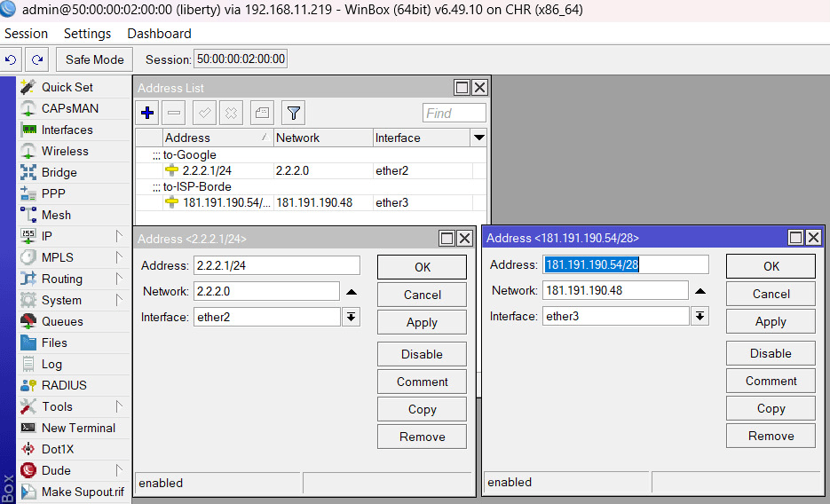Open the CAPsMAN sidebar entry
This screenshot has width=830, height=504.
click(x=74, y=108)
